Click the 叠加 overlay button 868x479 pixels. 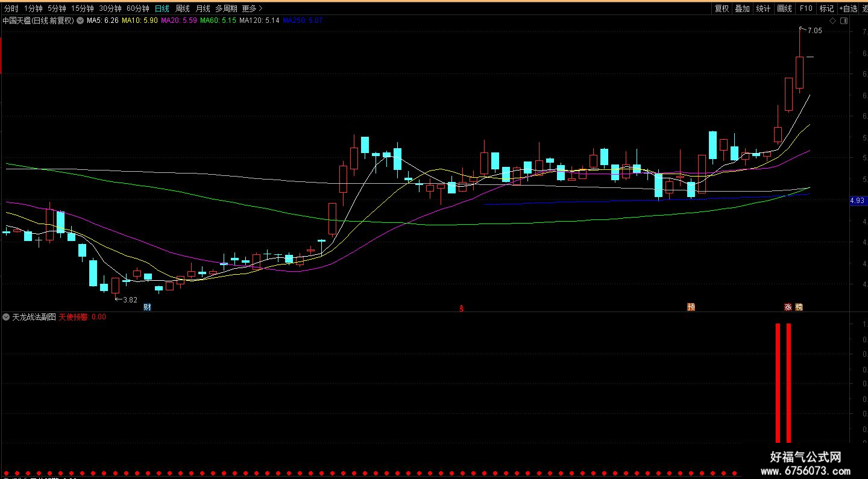click(x=742, y=8)
